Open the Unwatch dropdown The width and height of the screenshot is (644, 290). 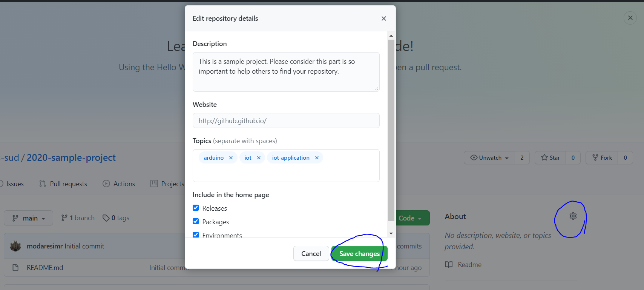(x=489, y=157)
